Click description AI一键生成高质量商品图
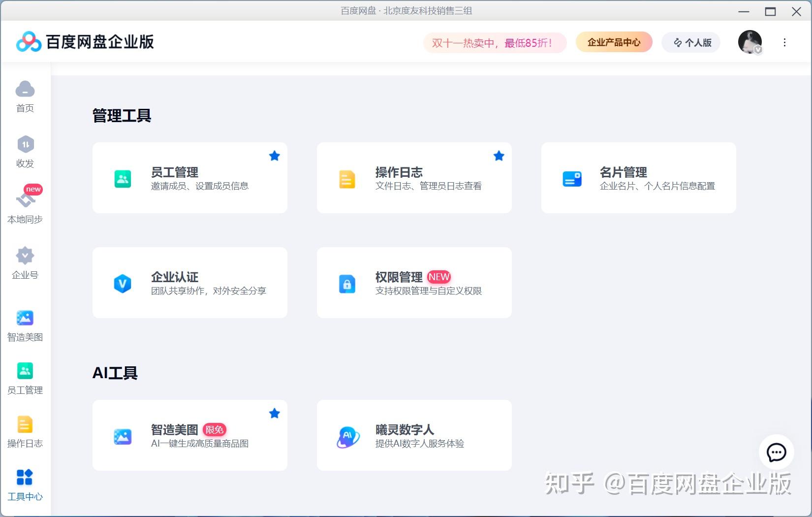The image size is (812, 517). coord(200,444)
